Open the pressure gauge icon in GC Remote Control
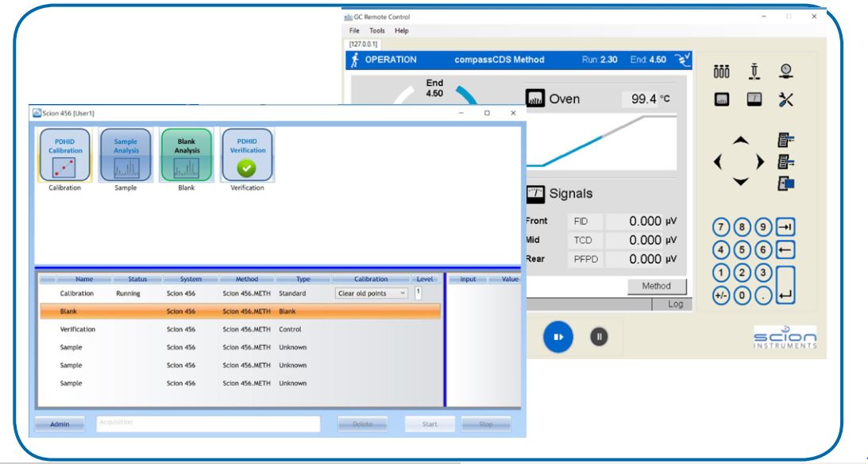Screen dimensions: 868x464 click(x=786, y=71)
